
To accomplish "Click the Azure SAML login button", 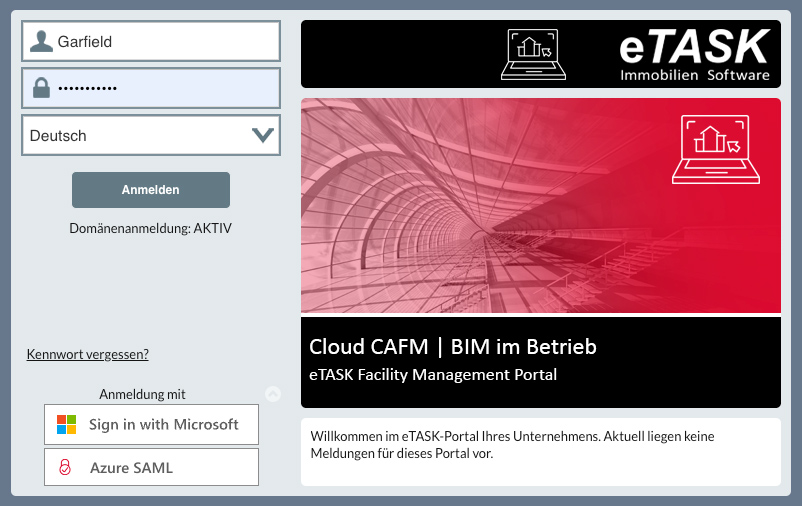I will coord(151,467).
